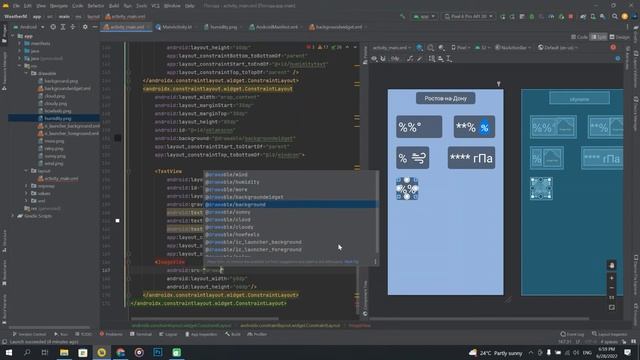The image size is (640, 360).
Task: Open the app run configuration dropdown
Action: 424,16
